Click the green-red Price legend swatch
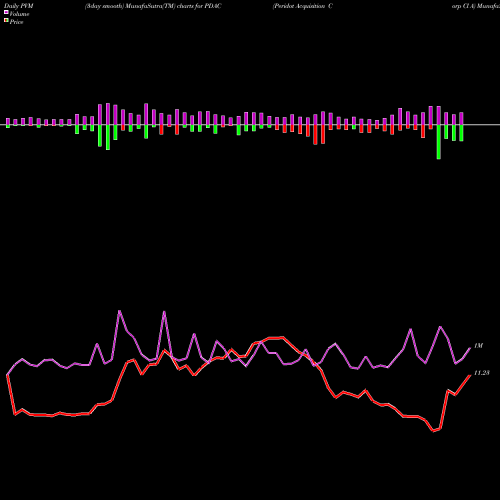The image size is (500, 500). tap(6, 20)
